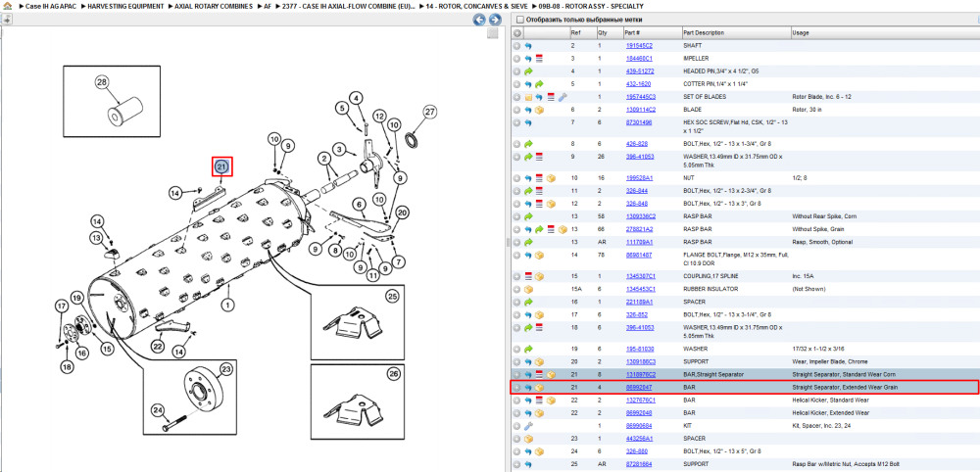Click green arrow in part 111709A1 row

click(x=528, y=242)
